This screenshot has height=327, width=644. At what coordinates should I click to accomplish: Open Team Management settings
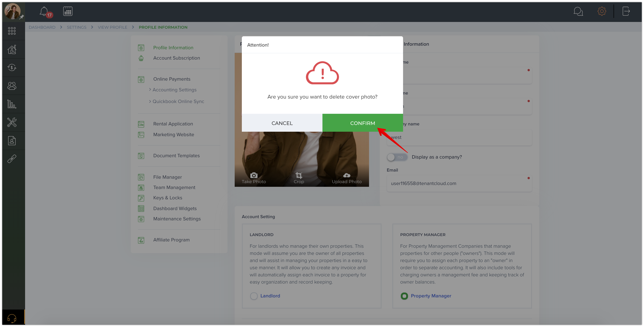[x=174, y=187]
